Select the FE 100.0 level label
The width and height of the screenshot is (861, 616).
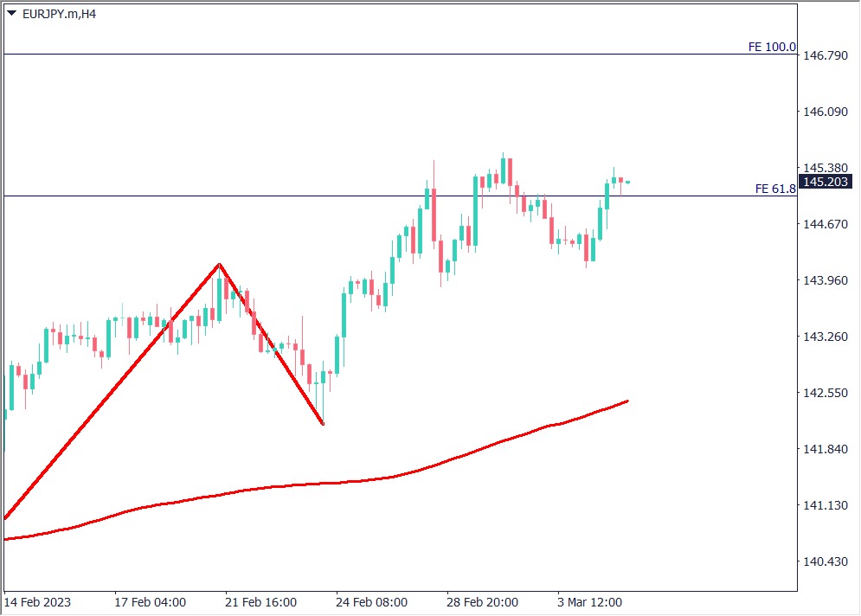(x=771, y=47)
